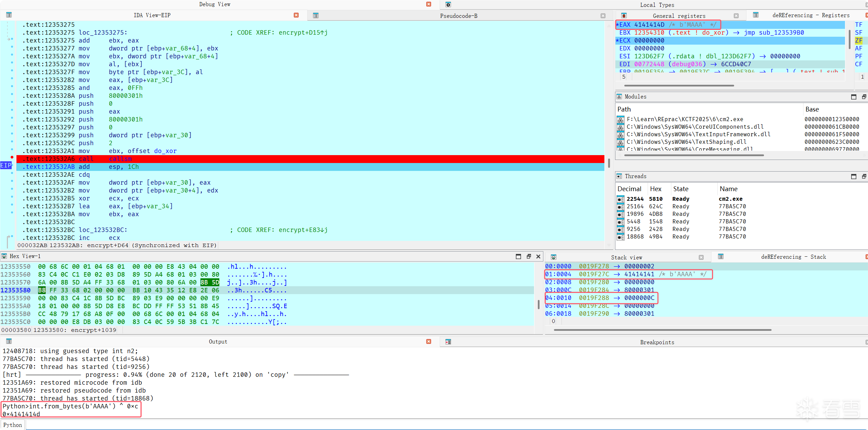Click the Python console language button
The image size is (868, 430).
(x=13, y=425)
